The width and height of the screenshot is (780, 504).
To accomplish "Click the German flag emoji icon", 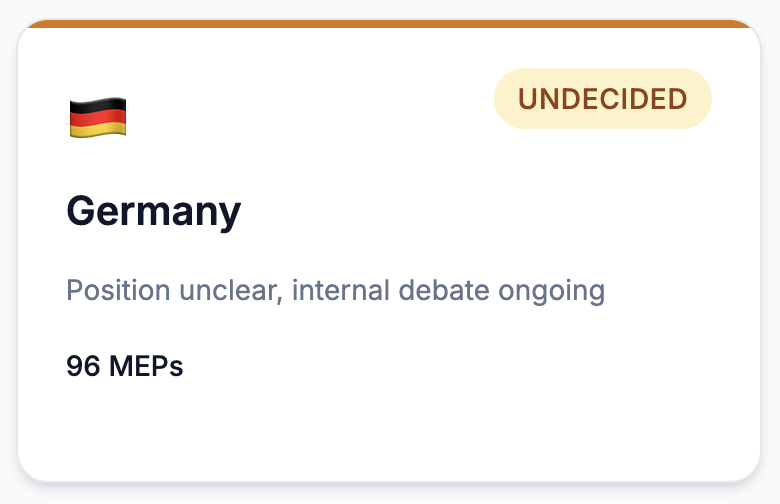I will [x=98, y=117].
